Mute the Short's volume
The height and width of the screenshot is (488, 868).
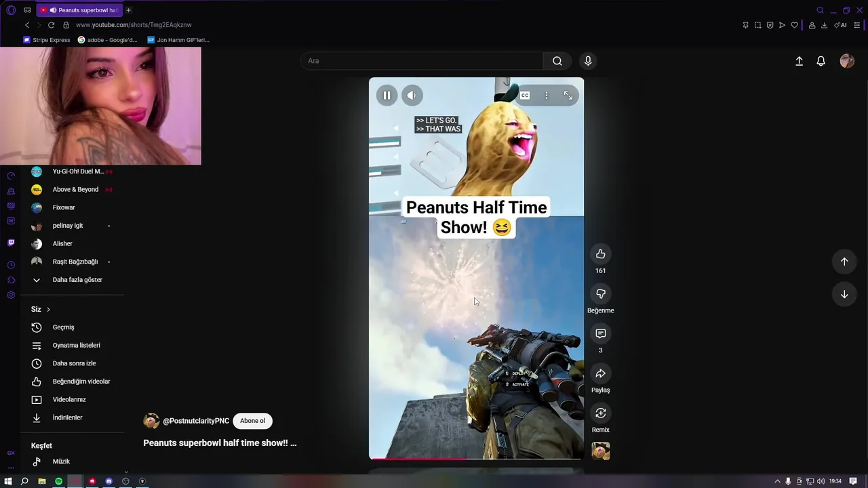tap(412, 96)
